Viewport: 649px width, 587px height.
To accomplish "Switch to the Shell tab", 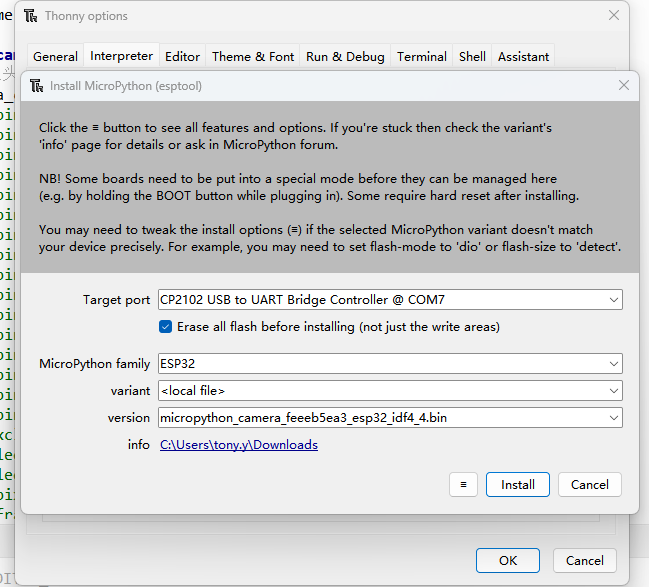I will tap(472, 56).
